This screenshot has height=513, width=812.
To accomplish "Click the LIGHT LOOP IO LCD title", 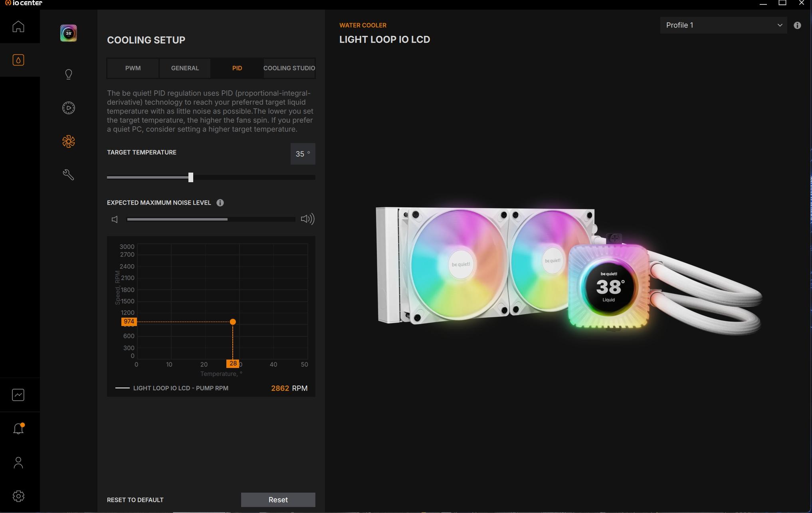I will 385,40.
